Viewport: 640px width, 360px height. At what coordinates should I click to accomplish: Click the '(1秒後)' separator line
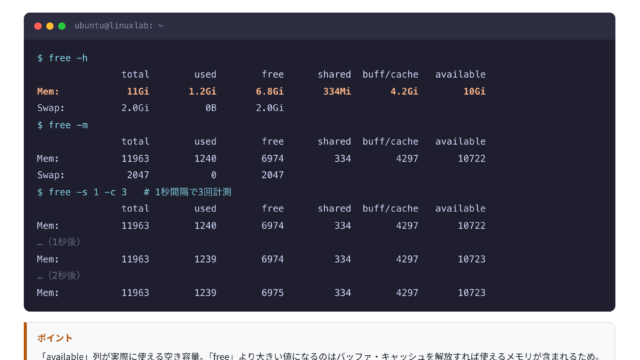(x=59, y=242)
